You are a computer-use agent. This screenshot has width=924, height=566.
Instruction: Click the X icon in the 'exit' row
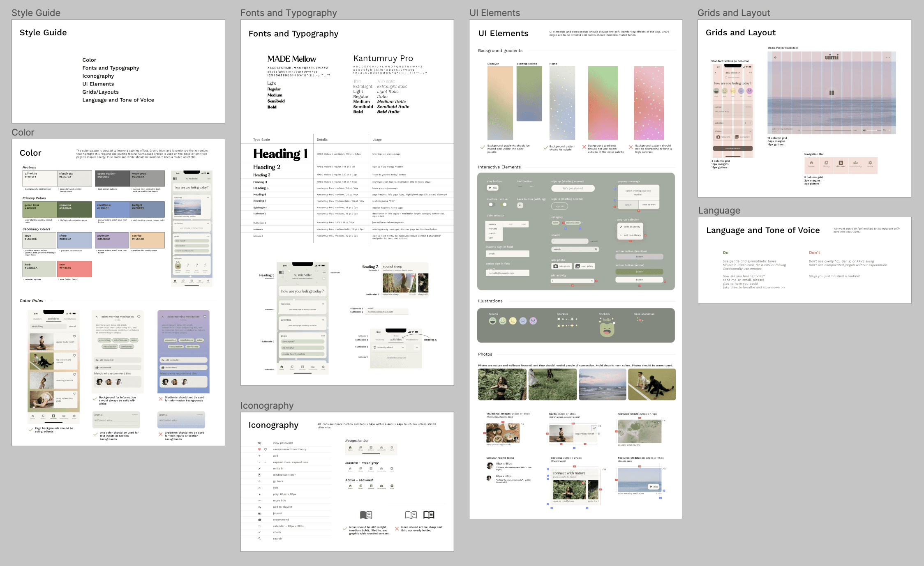click(x=259, y=488)
